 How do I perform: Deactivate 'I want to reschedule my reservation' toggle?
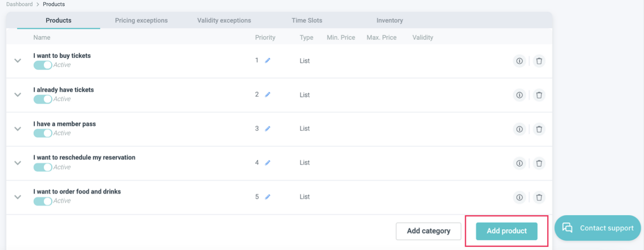(43, 167)
